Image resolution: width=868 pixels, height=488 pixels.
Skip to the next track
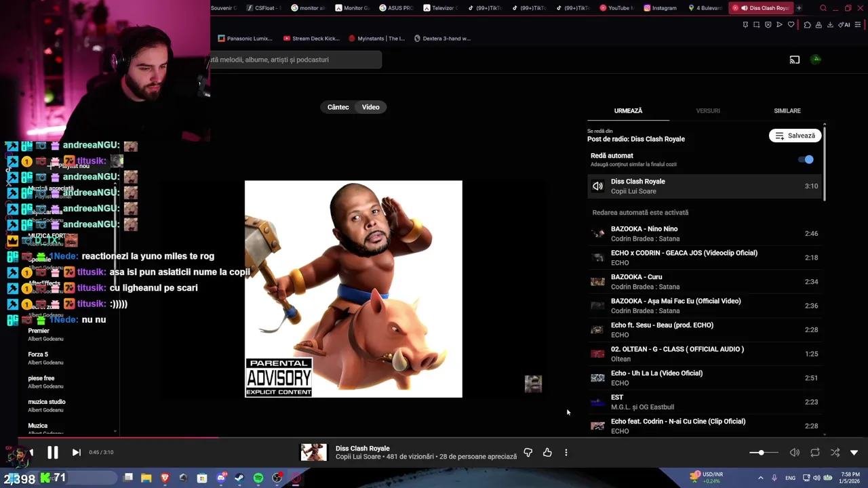coord(76,453)
